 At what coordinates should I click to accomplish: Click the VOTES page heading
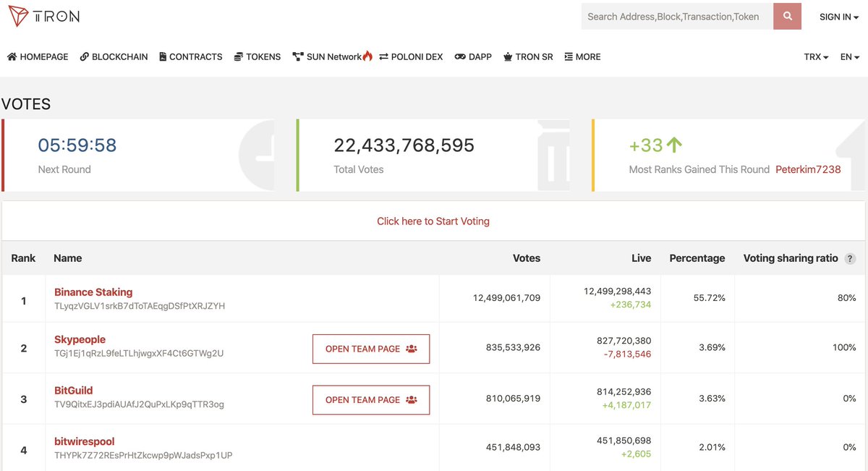(26, 104)
